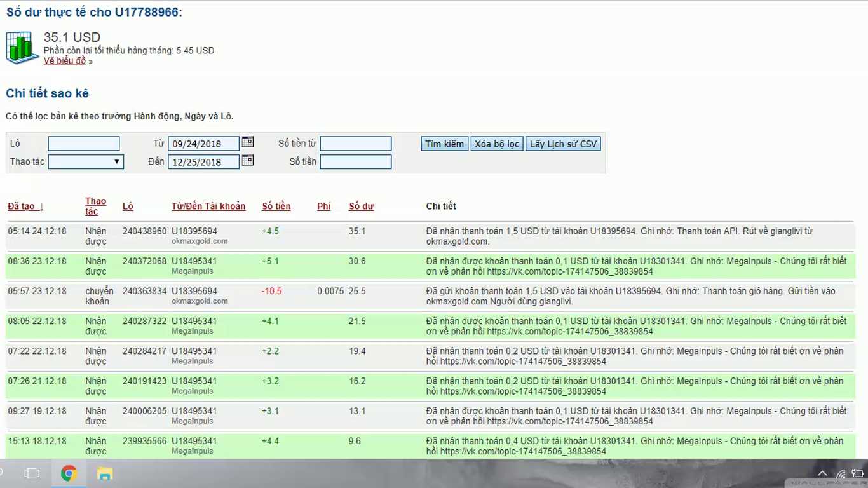Sort table by Số tiền column
Viewport: 868px width, 488px height.
point(276,207)
